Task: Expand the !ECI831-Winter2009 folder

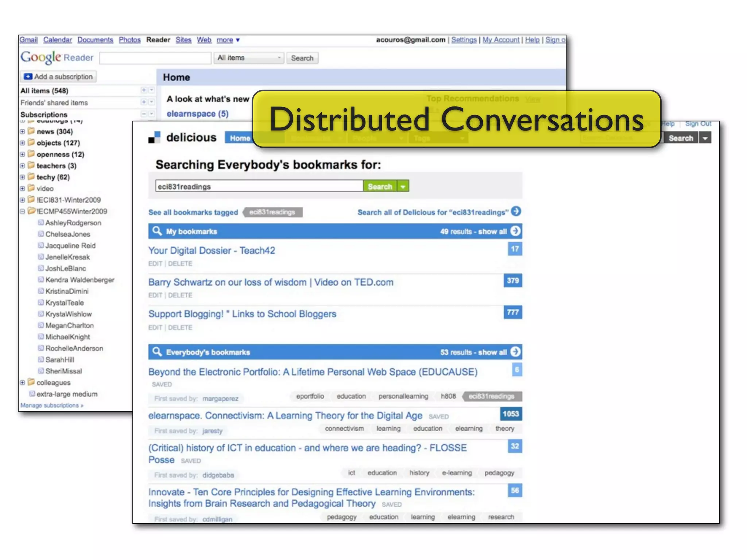Action: pos(23,200)
